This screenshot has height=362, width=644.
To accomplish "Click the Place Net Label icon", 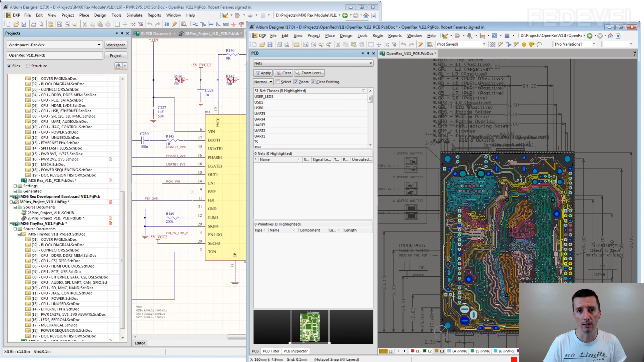I will [x=226, y=24].
